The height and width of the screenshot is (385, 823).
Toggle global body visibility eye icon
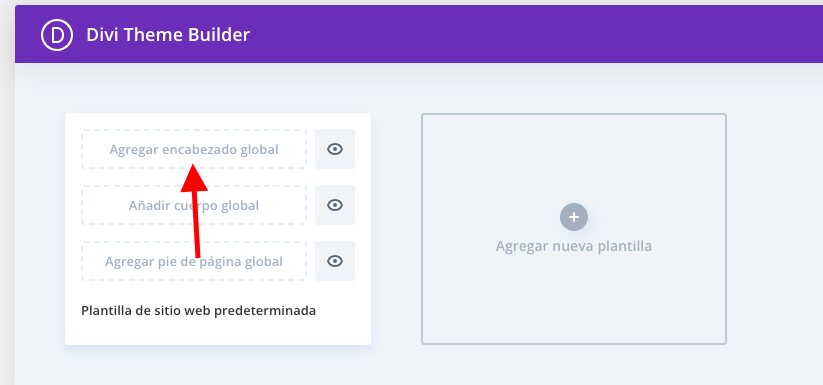335,205
